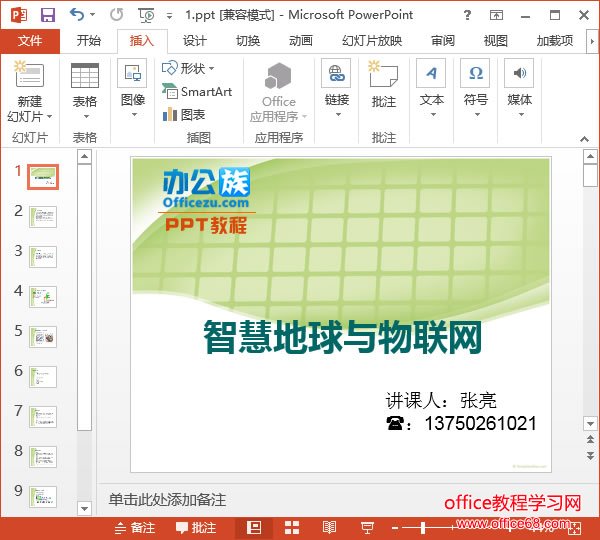Switch to the Transitions (切换) tab

point(248,41)
